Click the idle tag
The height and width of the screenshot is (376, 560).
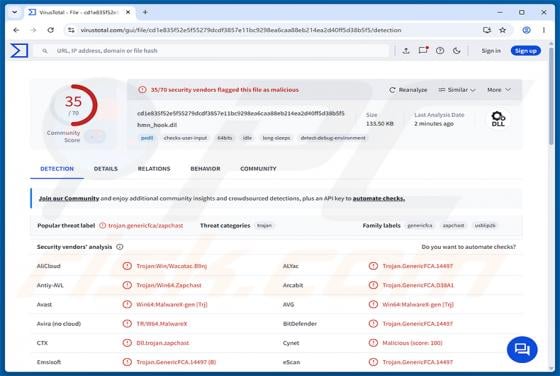[247, 138]
